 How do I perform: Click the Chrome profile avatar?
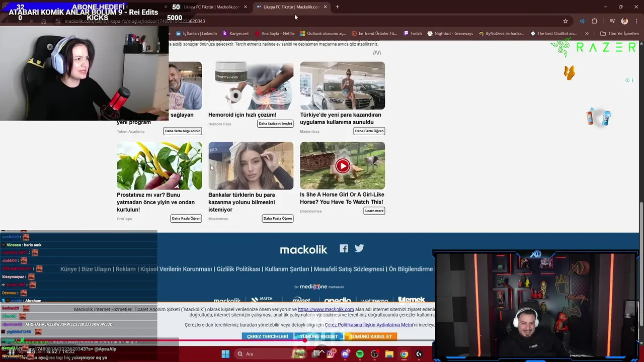click(x=624, y=21)
